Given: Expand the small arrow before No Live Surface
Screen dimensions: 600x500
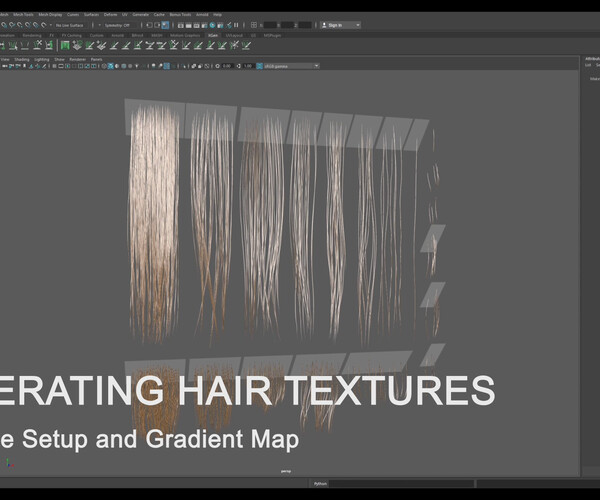Looking at the screenshot, I should coord(51,25).
